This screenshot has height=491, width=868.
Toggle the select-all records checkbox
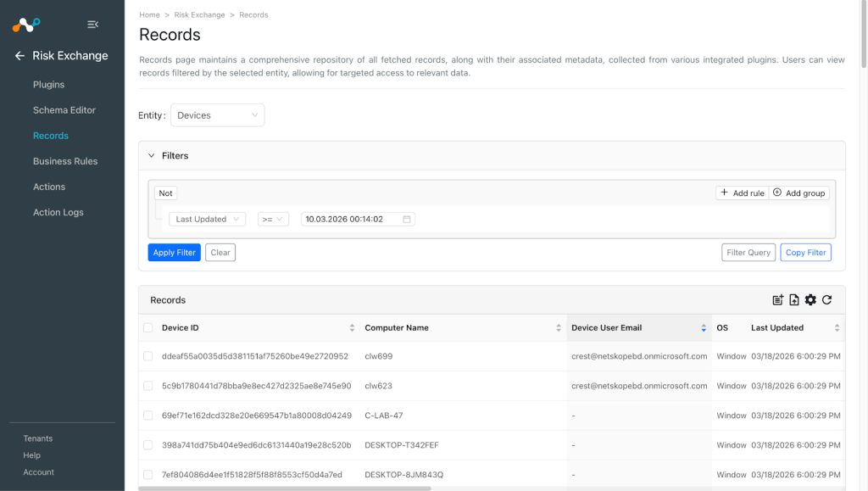click(x=147, y=327)
